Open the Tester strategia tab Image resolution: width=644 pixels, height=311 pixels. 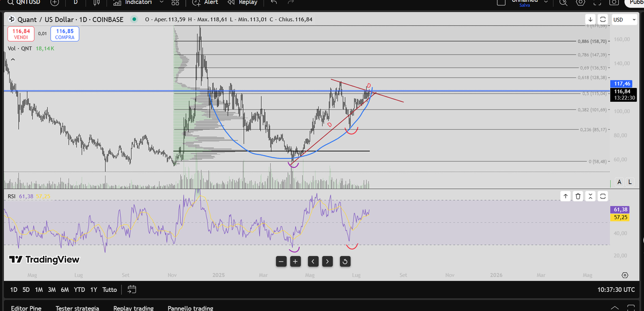pyautogui.click(x=77, y=308)
